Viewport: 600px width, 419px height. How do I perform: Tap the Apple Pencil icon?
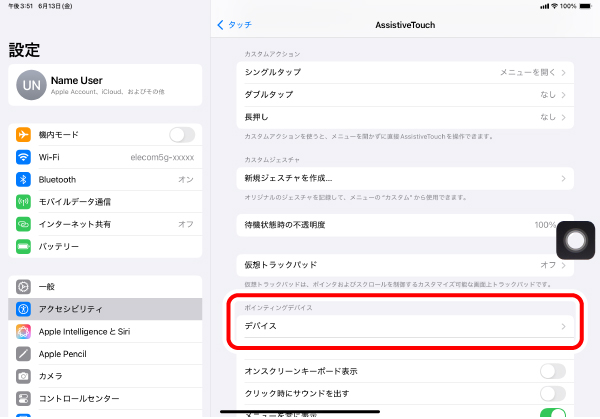coord(24,353)
